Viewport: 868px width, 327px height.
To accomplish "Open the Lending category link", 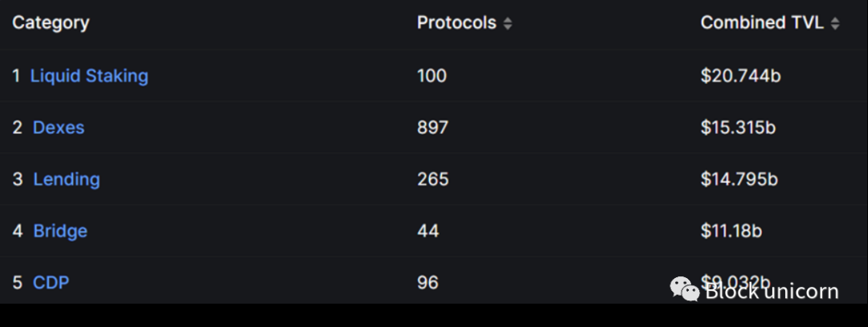I will click(x=67, y=179).
